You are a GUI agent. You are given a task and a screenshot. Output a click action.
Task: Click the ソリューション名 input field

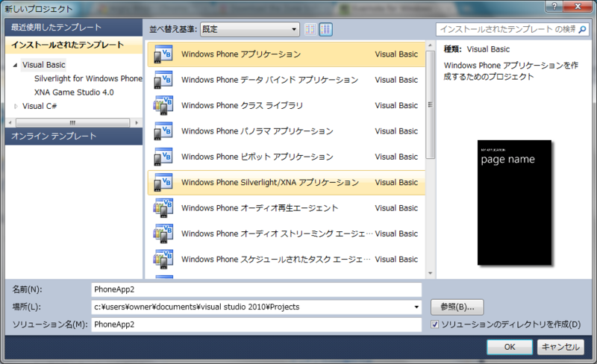click(257, 324)
